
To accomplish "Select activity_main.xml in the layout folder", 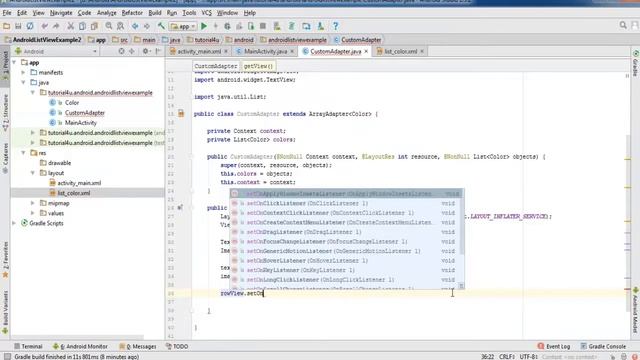I will click(79, 183).
